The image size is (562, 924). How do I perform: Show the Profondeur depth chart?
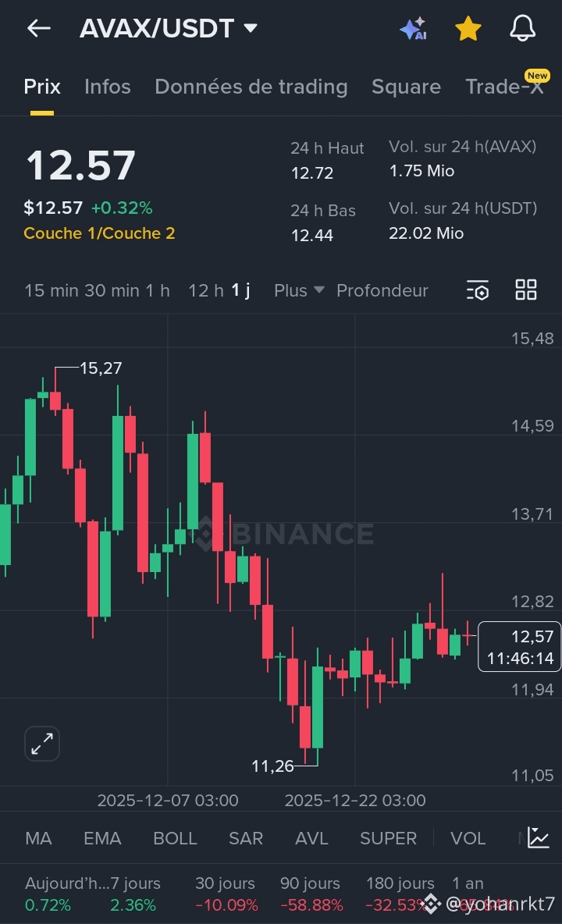tap(382, 290)
